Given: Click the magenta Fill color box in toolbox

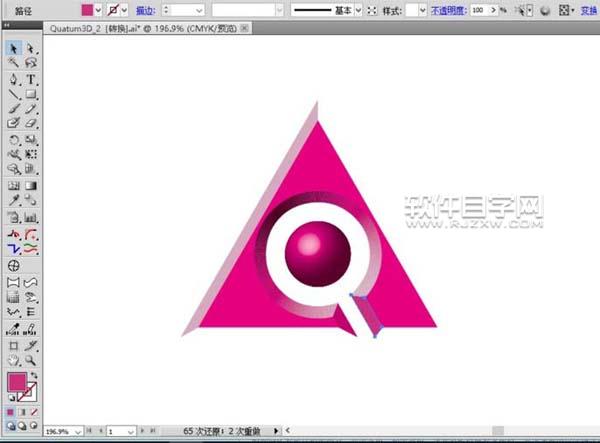Looking at the screenshot, I should (x=16, y=382).
